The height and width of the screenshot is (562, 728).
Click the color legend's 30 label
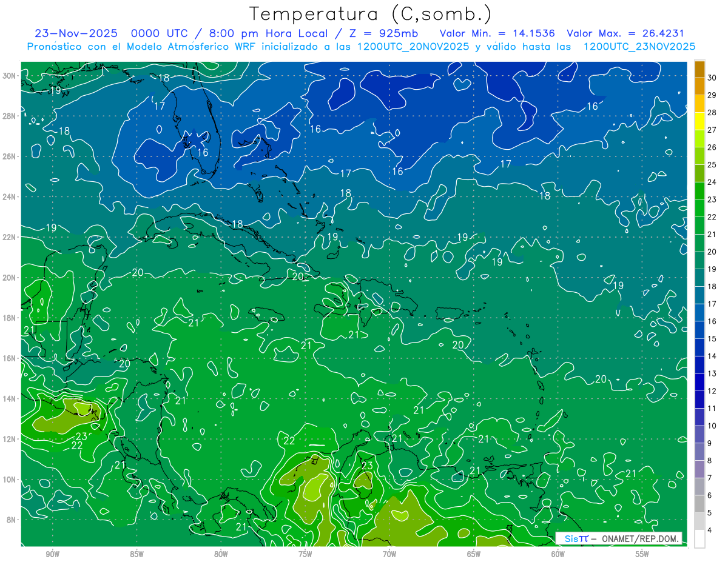coord(712,78)
